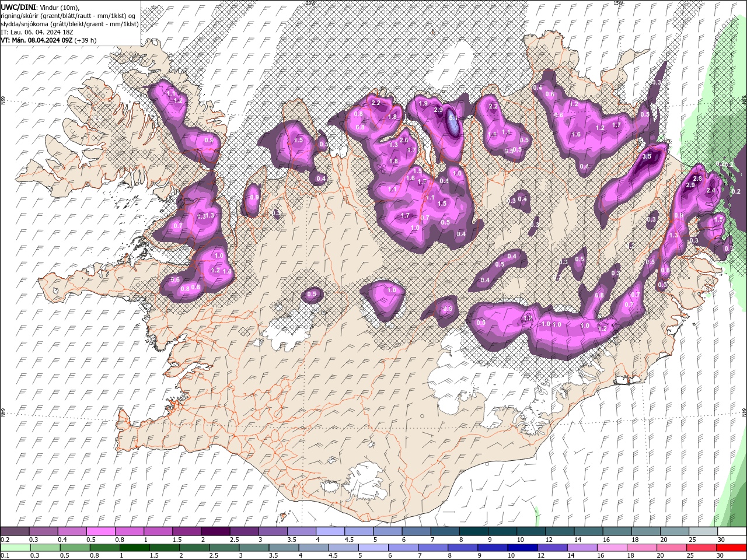Click the 1.9 precipitation value on the north coast
Image resolution: width=747 pixels, height=560 pixels.
[423, 103]
